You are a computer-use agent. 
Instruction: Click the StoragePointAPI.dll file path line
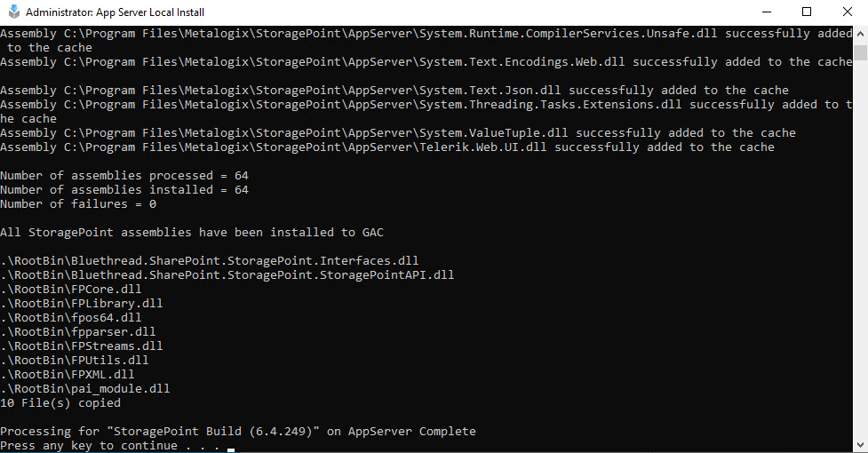pos(227,275)
